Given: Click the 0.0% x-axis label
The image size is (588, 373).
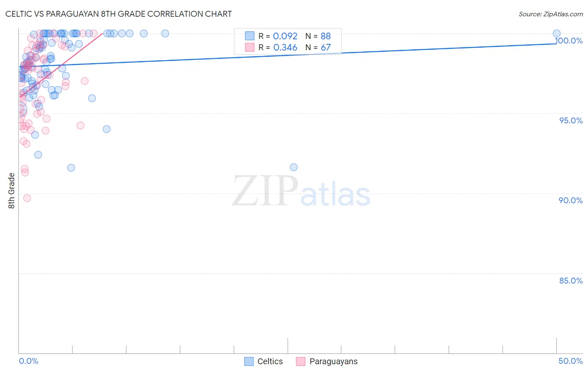Looking at the screenshot, I should [28, 361].
